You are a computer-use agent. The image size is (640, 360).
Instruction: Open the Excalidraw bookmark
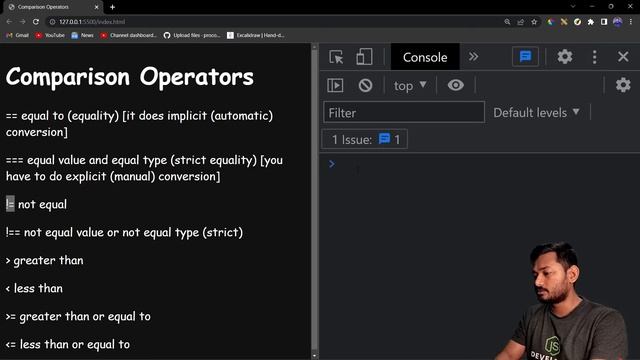(x=256, y=36)
